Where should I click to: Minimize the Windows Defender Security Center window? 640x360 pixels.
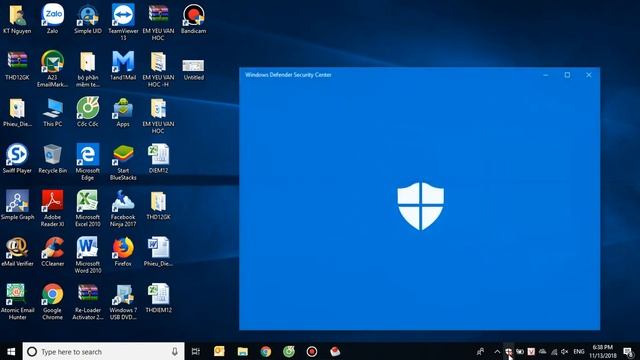coord(546,75)
